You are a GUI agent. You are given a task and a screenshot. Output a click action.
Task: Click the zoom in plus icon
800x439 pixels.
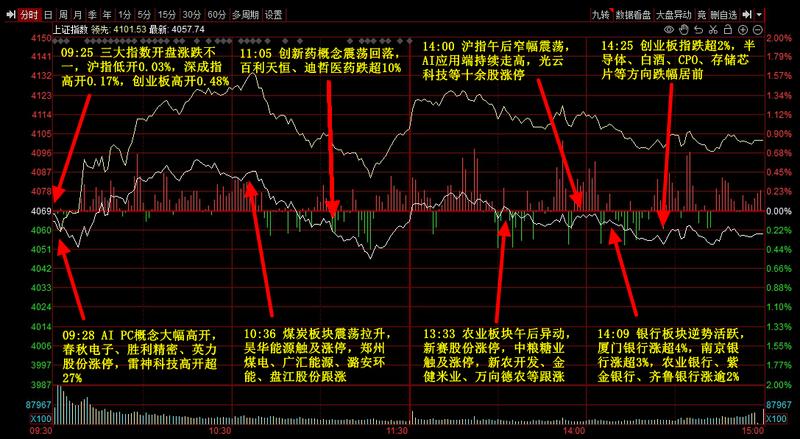click(x=743, y=30)
